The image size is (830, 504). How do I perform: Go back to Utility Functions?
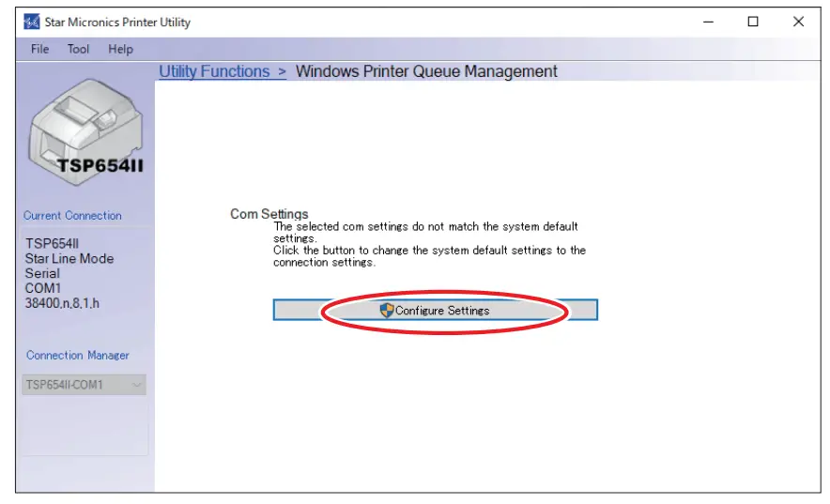click(214, 71)
